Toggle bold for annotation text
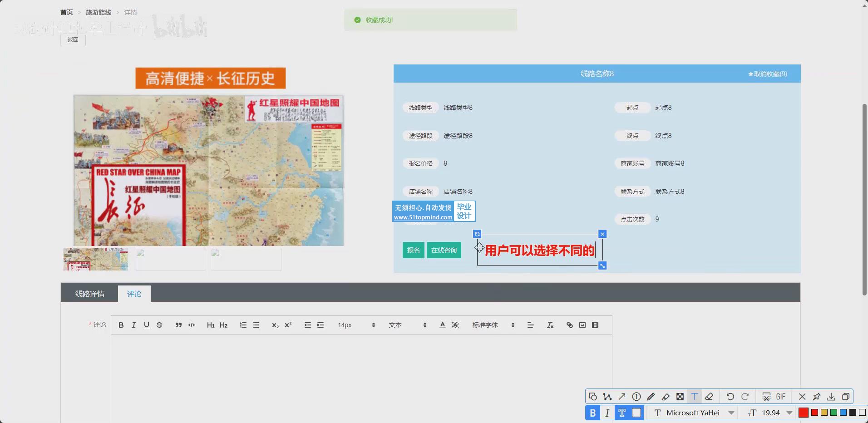The height and width of the screenshot is (423, 868). 592,413
